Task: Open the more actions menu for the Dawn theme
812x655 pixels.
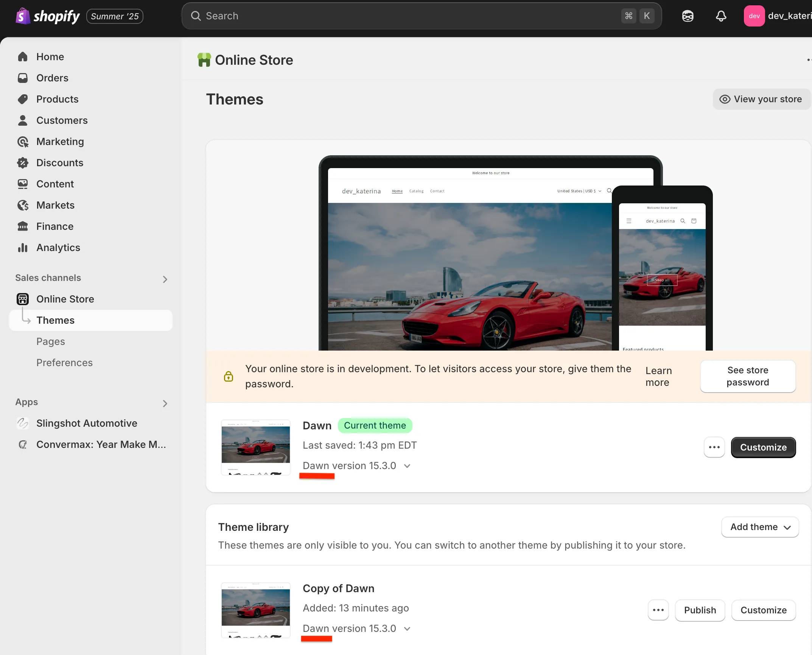Action: [x=714, y=447]
